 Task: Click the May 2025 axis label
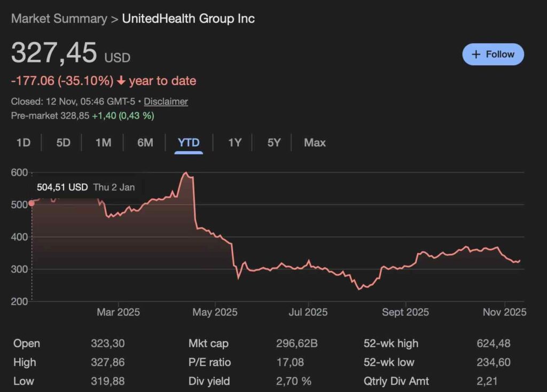tap(215, 312)
